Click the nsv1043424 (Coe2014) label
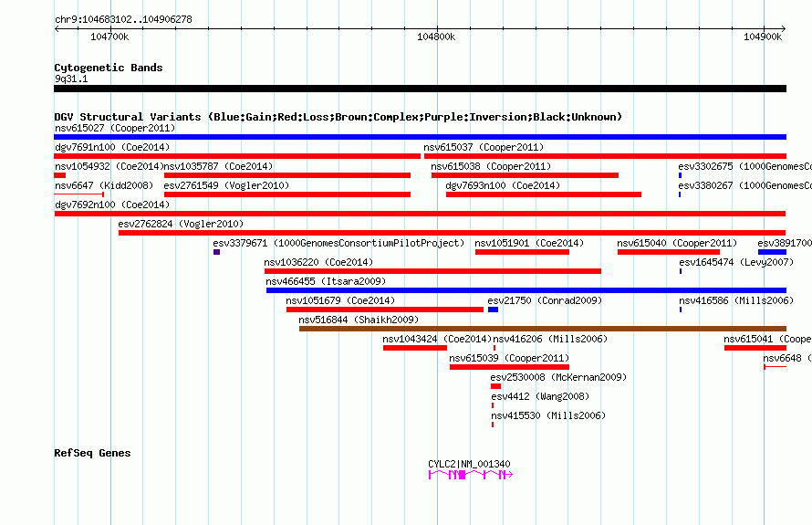Screen dimensions: 812x525 (x=437, y=339)
